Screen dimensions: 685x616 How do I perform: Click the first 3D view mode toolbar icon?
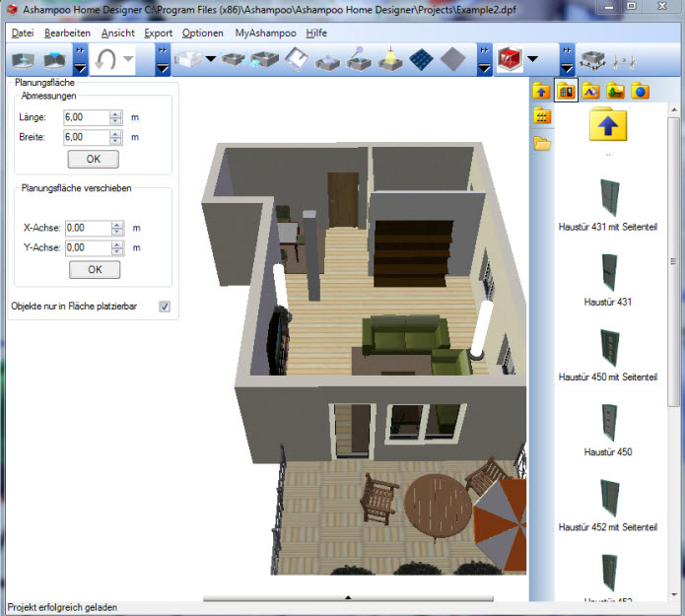coord(23,60)
